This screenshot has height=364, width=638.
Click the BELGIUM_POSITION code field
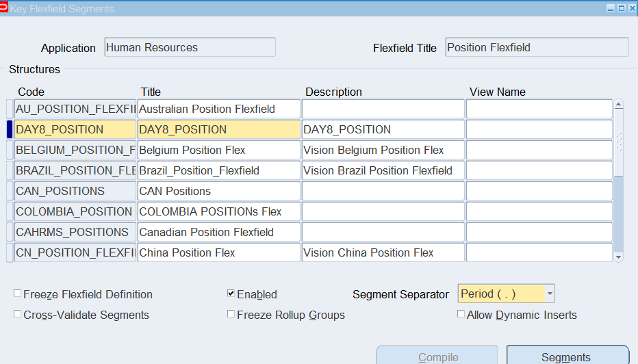pos(75,150)
